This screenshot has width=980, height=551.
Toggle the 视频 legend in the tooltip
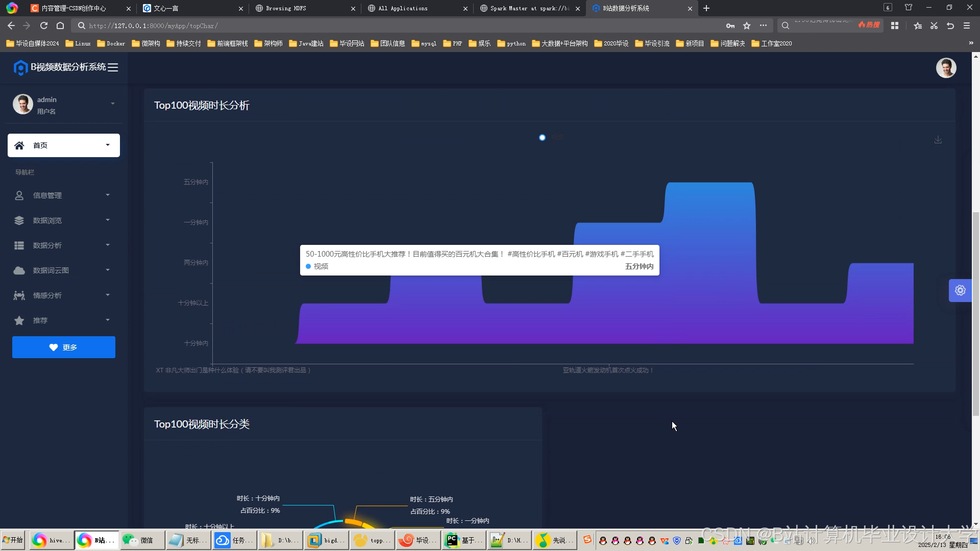point(316,266)
